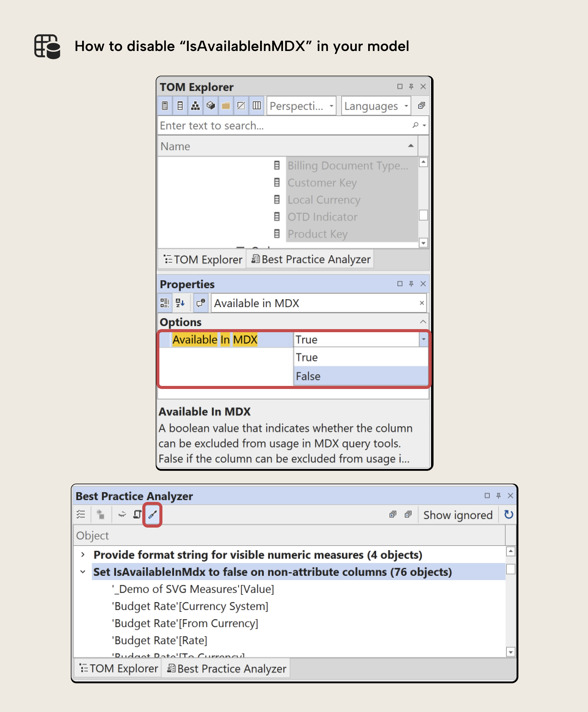The image size is (588, 712).
Task: Toggle the show hidden objects icon
Action: pos(241,106)
